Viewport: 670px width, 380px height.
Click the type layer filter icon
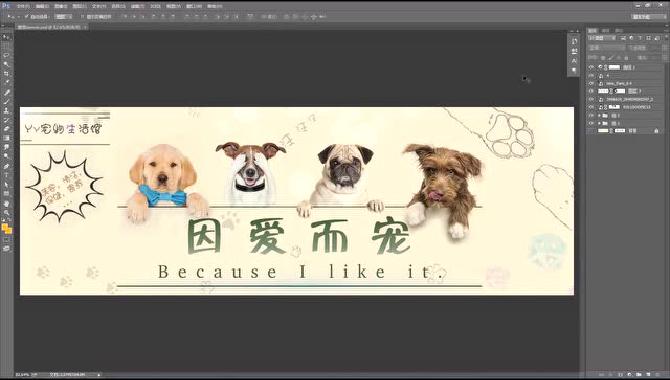pyautogui.click(x=640, y=38)
